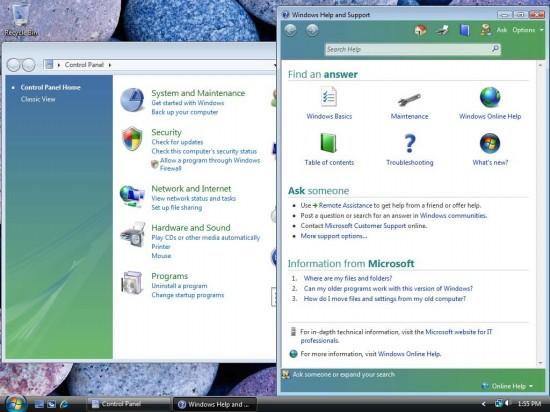This screenshot has width=550, height=412.
Task: Click Ask text in Help toolbar
Action: (x=502, y=30)
